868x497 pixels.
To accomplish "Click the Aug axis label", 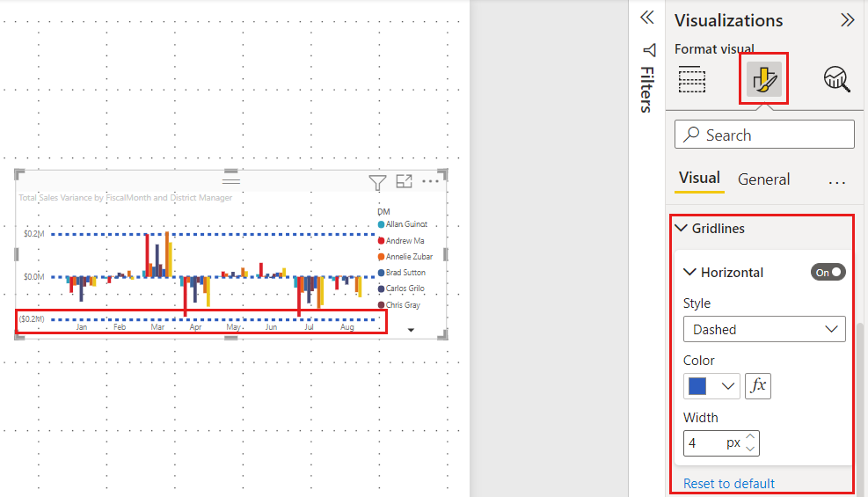I will tap(347, 327).
